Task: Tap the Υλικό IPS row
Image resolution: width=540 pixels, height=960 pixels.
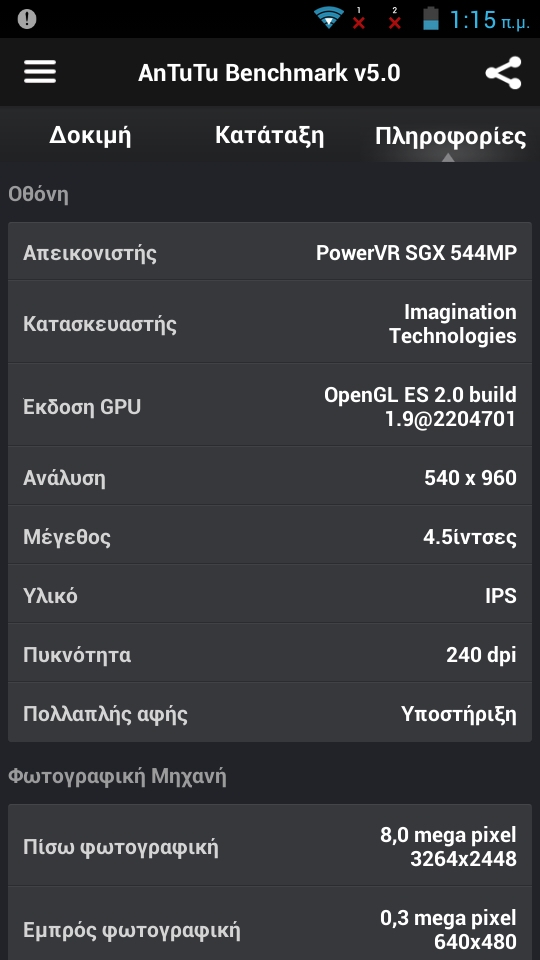Action: coord(269,594)
